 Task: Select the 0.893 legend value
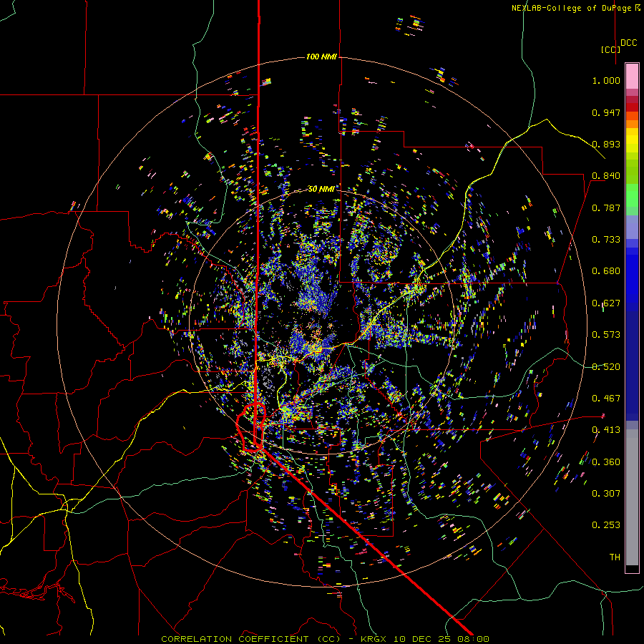click(x=606, y=144)
